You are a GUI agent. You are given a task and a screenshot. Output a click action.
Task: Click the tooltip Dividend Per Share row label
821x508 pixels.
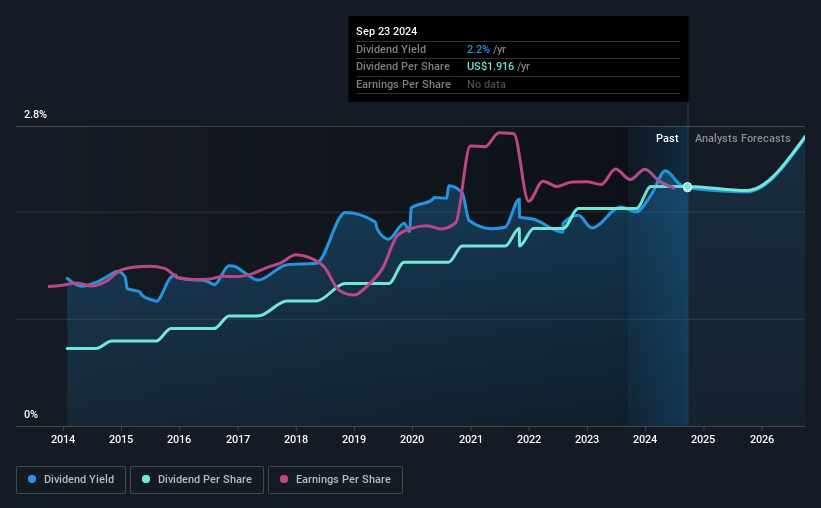(403, 67)
